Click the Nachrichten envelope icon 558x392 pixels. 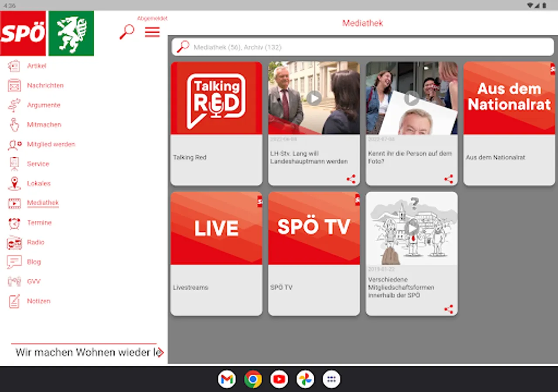pos(14,85)
